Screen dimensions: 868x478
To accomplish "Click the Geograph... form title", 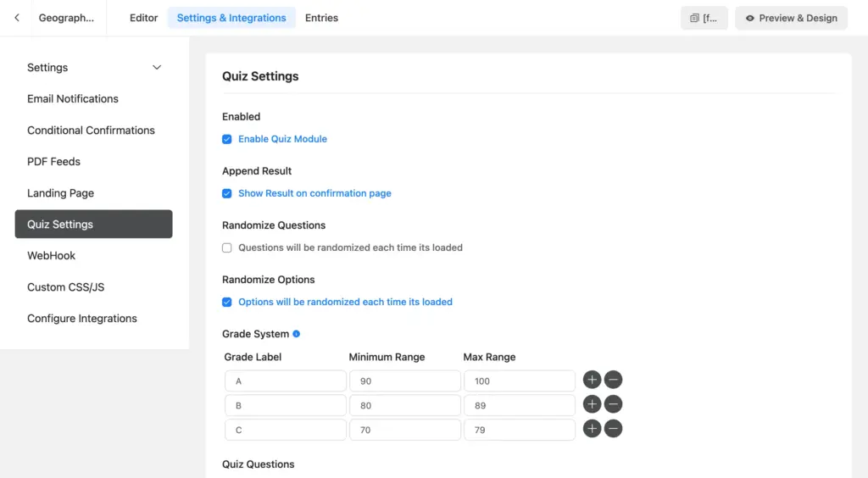I will (x=66, y=18).
